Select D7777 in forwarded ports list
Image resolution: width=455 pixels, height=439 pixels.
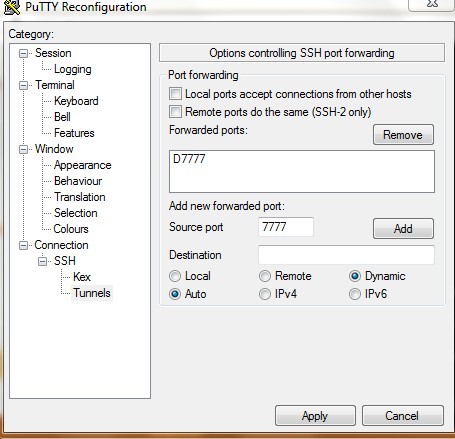pos(189,159)
